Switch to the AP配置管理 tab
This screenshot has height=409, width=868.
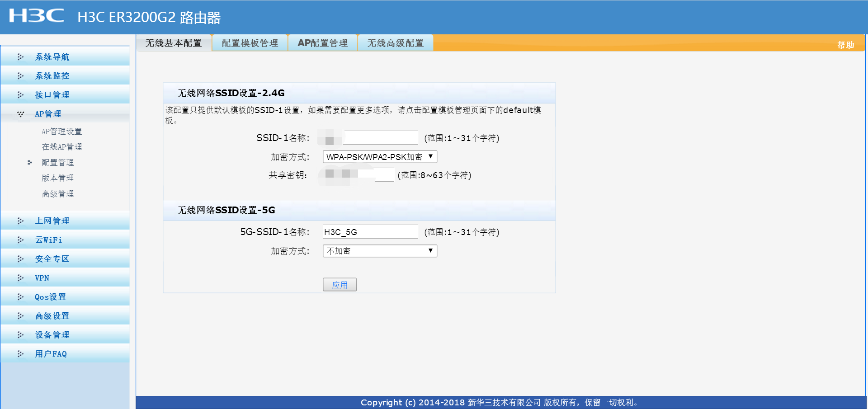pyautogui.click(x=323, y=43)
